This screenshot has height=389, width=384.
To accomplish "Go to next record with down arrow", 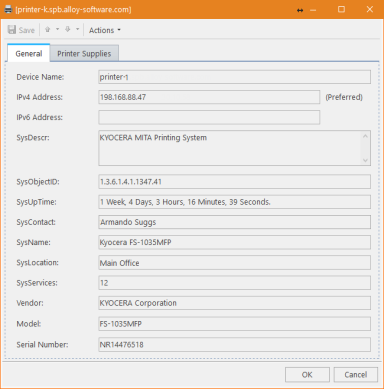I will (x=68, y=30).
